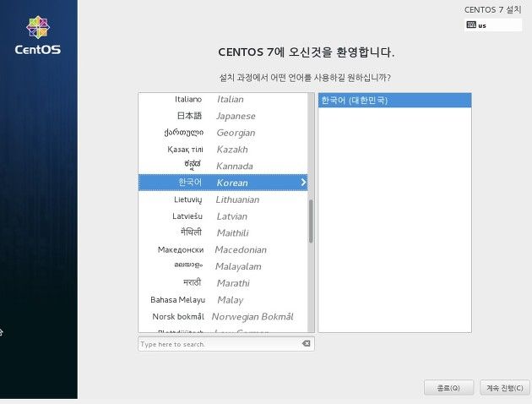The width and height of the screenshot is (532, 404).
Task: Clear search with the backspace icon
Action: coord(306,343)
